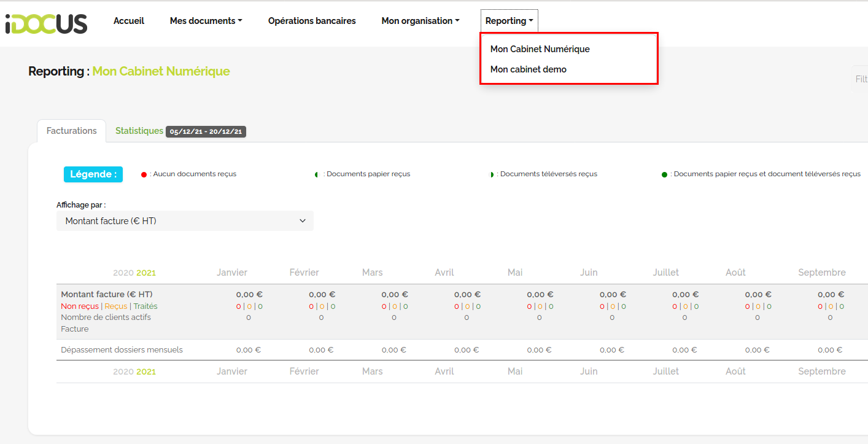Go to Accueil page
The width and height of the screenshot is (868, 444).
pyautogui.click(x=129, y=21)
